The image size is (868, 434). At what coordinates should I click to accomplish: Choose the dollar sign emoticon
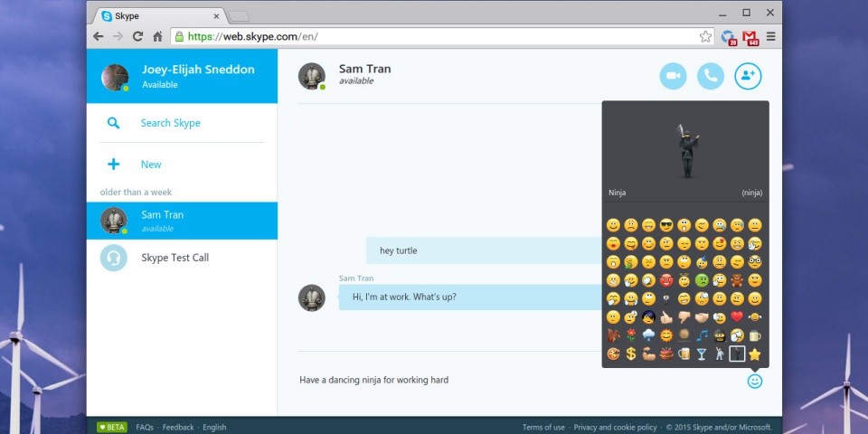tap(630, 354)
